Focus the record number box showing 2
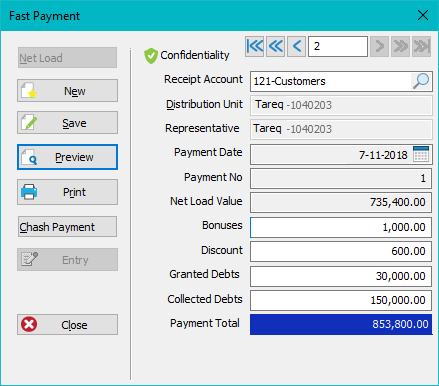Screen dimensions: 439x386 338,46
